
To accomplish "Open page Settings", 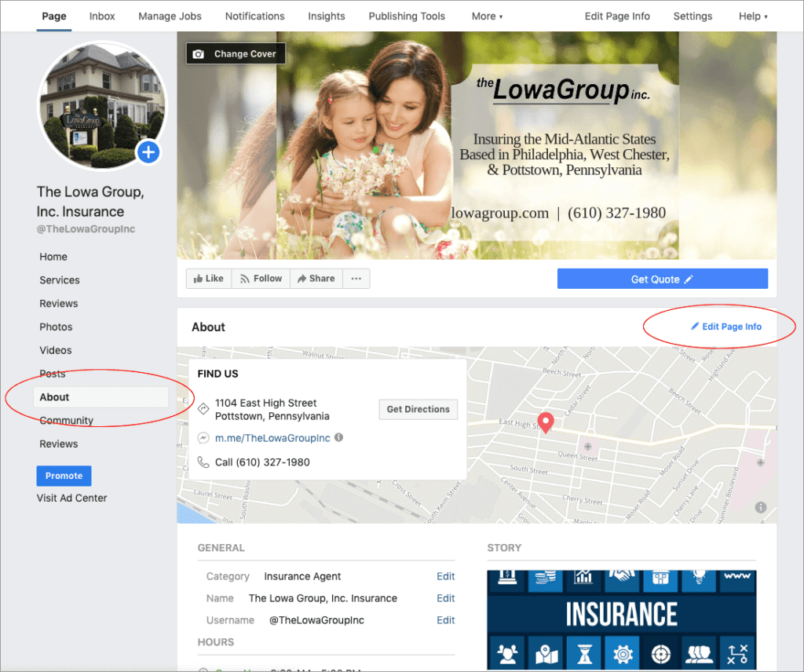I will (x=693, y=16).
